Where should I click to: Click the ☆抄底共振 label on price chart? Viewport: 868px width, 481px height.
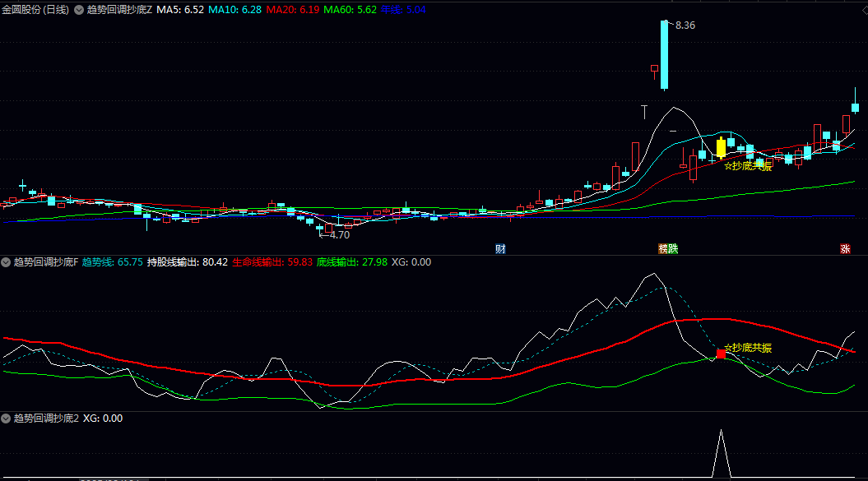748,166
